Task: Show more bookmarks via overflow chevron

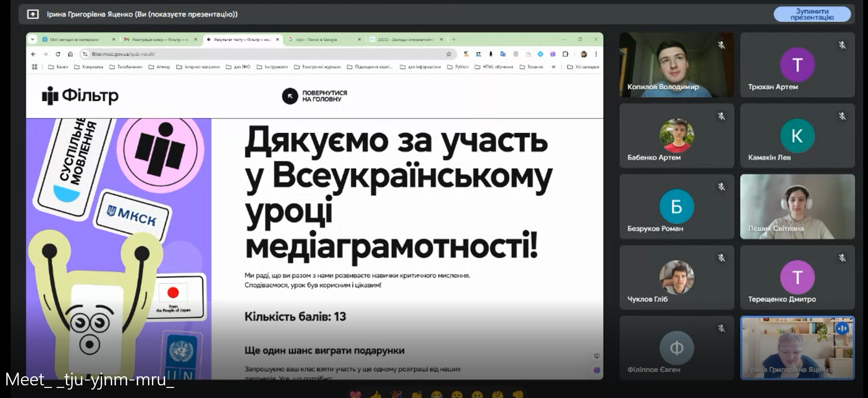Action: pos(554,67)
